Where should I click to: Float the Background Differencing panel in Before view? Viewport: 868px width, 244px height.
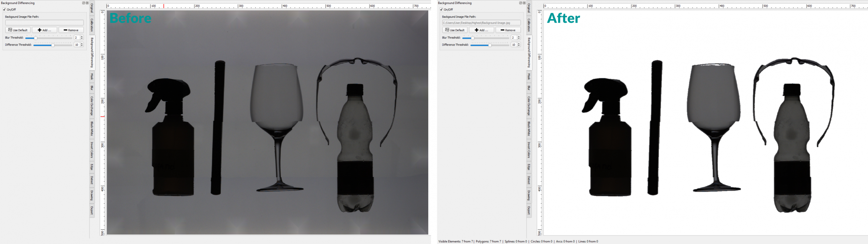84,3
